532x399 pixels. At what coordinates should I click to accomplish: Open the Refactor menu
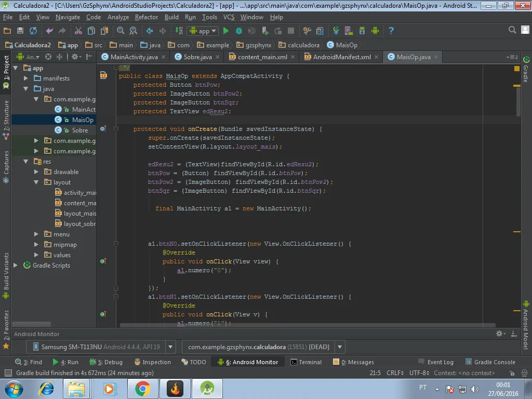(146, 17)
